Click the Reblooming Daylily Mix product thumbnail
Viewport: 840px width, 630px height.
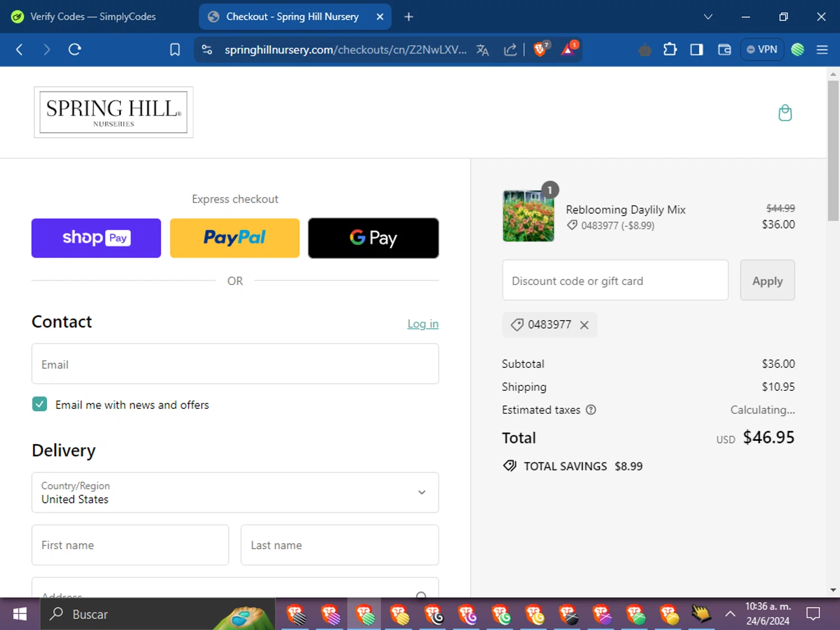529,216
